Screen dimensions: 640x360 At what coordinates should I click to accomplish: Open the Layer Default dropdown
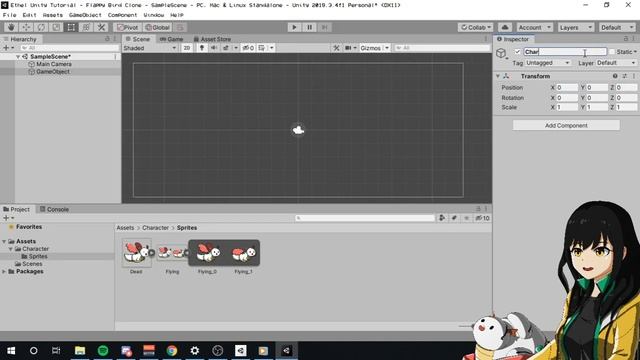[616, 63]
